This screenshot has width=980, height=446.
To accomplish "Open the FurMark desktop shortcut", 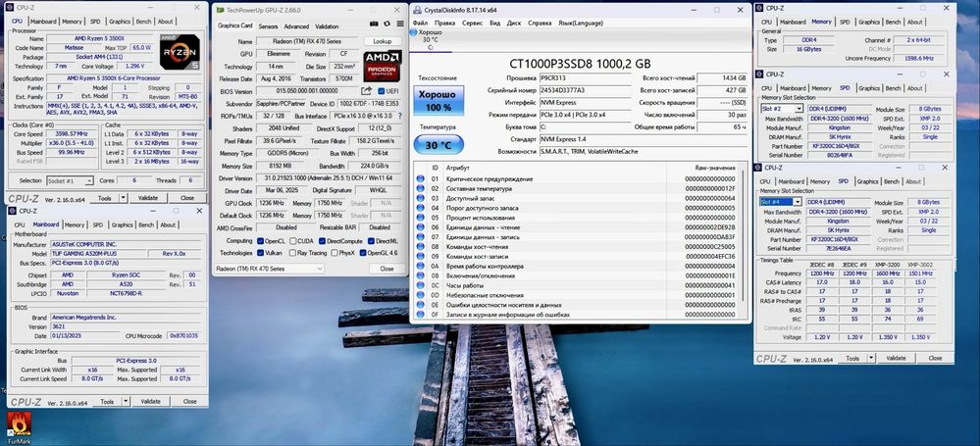I will tap(18, 427).
